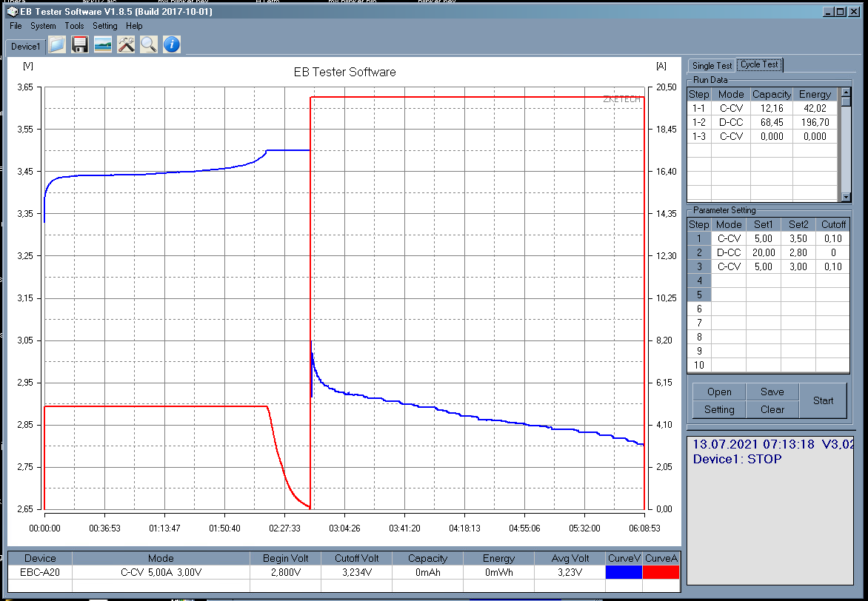Open the Help menu
The height and width of the screenshot is (601, 868).
point(134,26)
